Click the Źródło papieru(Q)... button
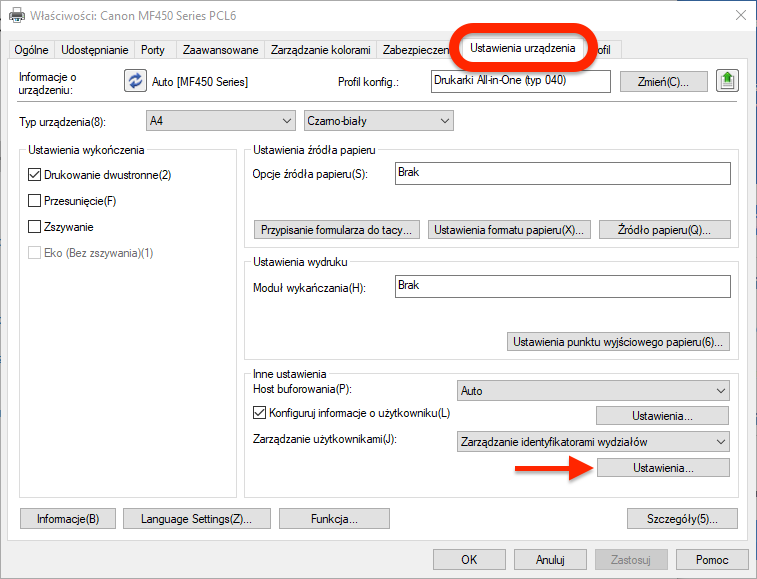 pos(664,230)
